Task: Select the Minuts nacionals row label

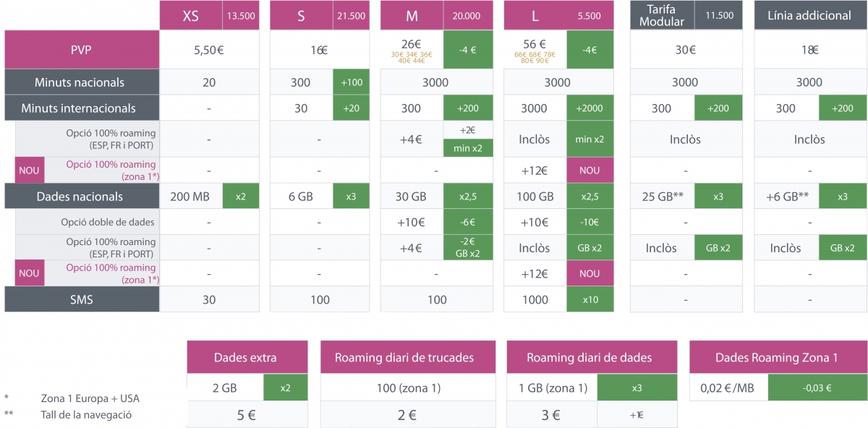Action: (x=81, y=82)
